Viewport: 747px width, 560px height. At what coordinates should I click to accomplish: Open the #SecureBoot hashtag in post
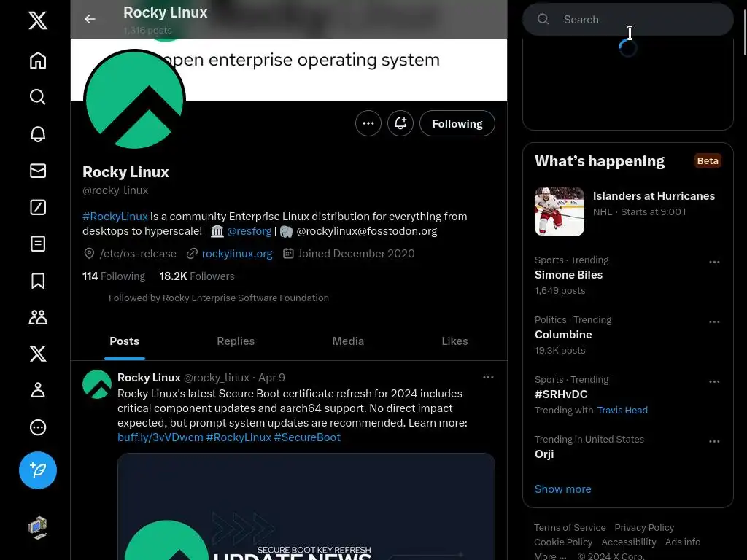[307, 437]
